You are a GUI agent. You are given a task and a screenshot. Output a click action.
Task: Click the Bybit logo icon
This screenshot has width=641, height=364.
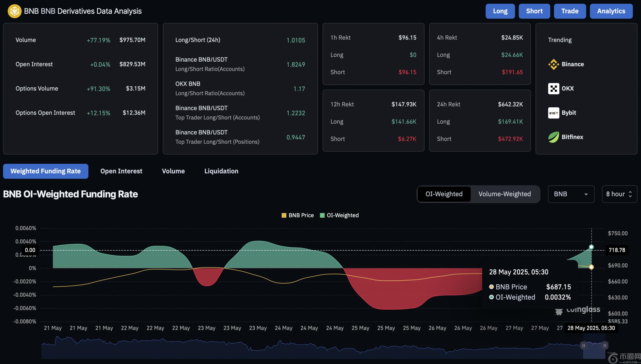553,113
